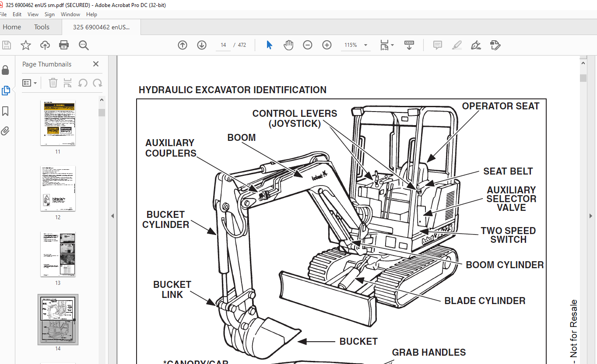Select the Highlight text pen tool
597x364 pixels.
coord(457,45)
